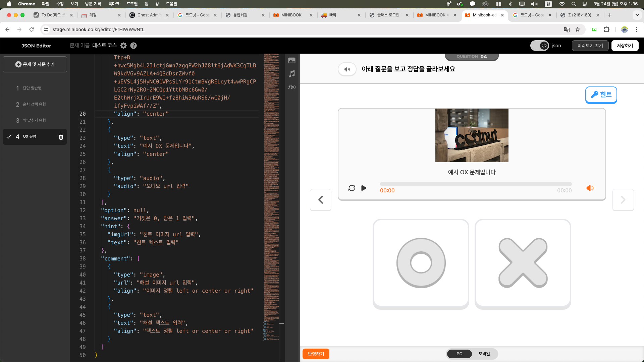Click the help question mark icon
The image size is (644, 362).
pos(133,46)
